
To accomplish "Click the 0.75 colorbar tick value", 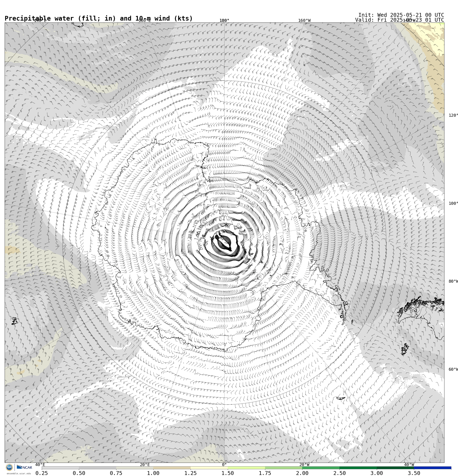I will pos(116,473).
